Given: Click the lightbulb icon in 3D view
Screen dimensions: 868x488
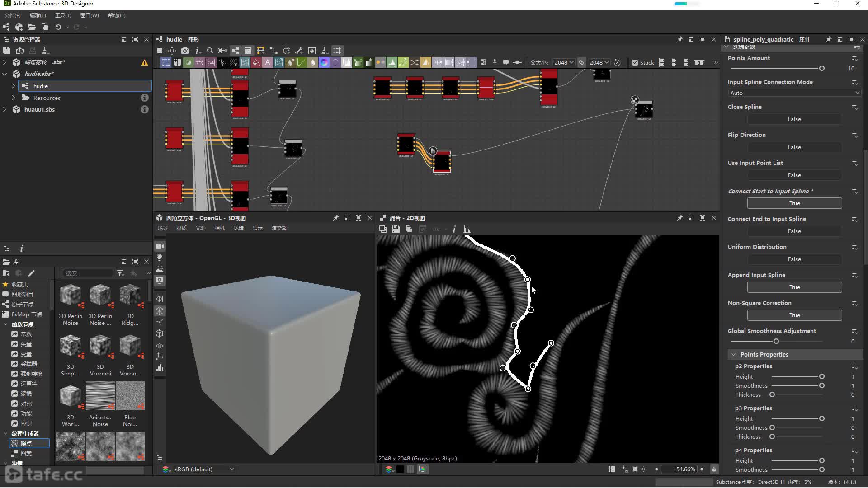Looking at the screenshot, I should tap(160, 258).
